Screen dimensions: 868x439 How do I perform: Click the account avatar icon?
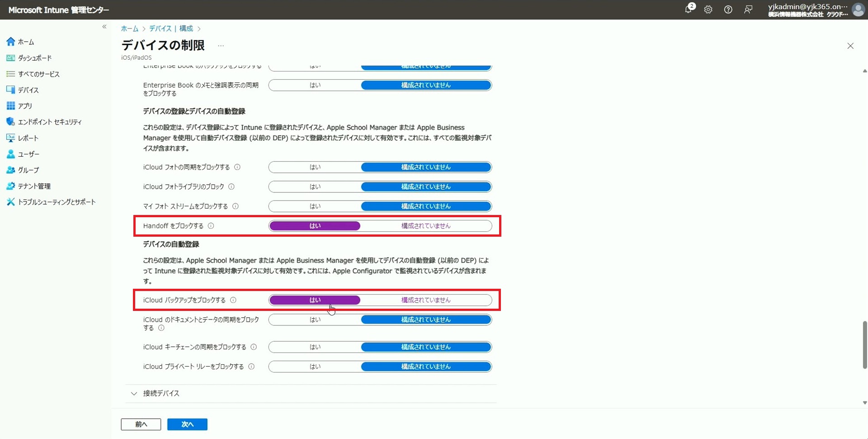click(858, 10)
